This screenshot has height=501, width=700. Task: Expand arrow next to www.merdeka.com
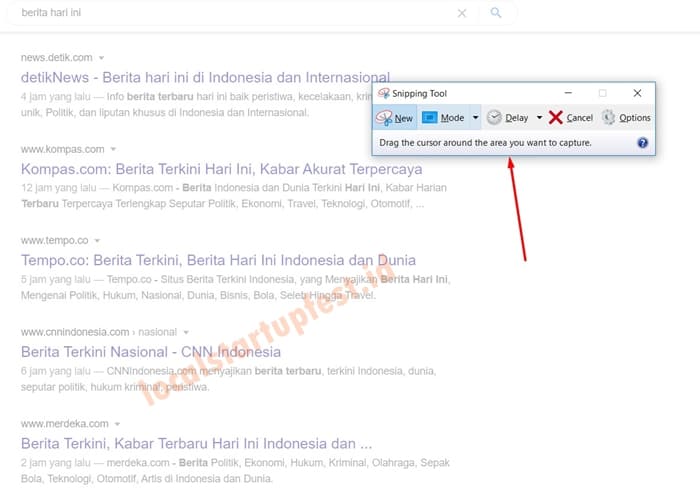117,424
